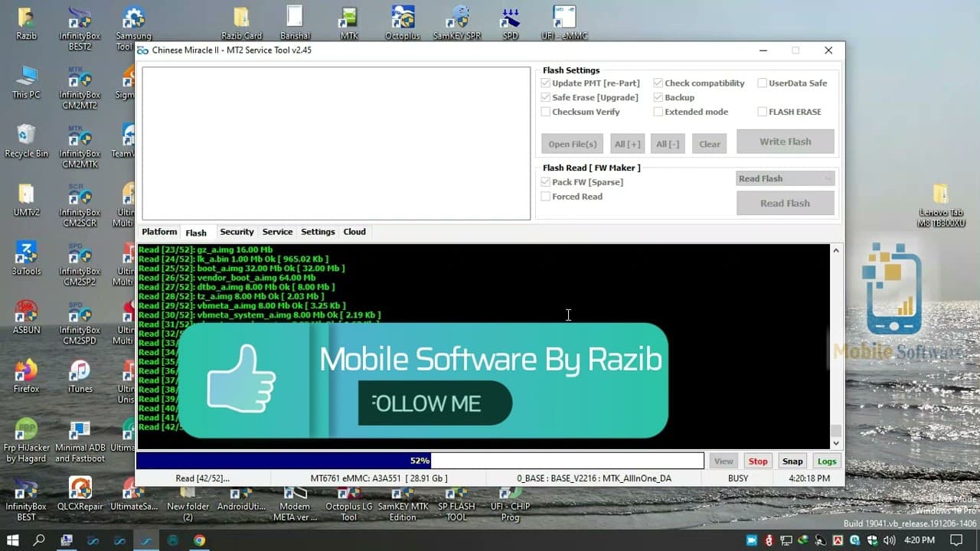Open the Razib Card folder
This screenshot has width=980, height=551.
[x=241, y=23]
